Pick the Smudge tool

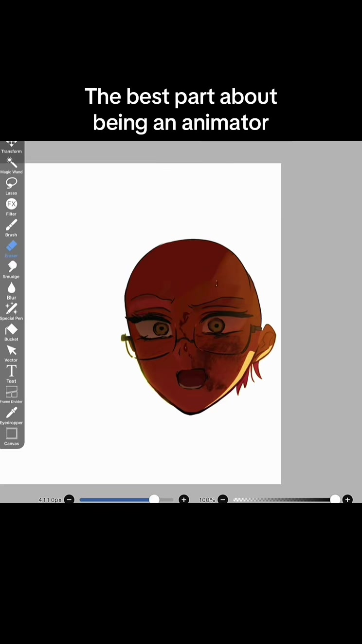coord(11,270)
